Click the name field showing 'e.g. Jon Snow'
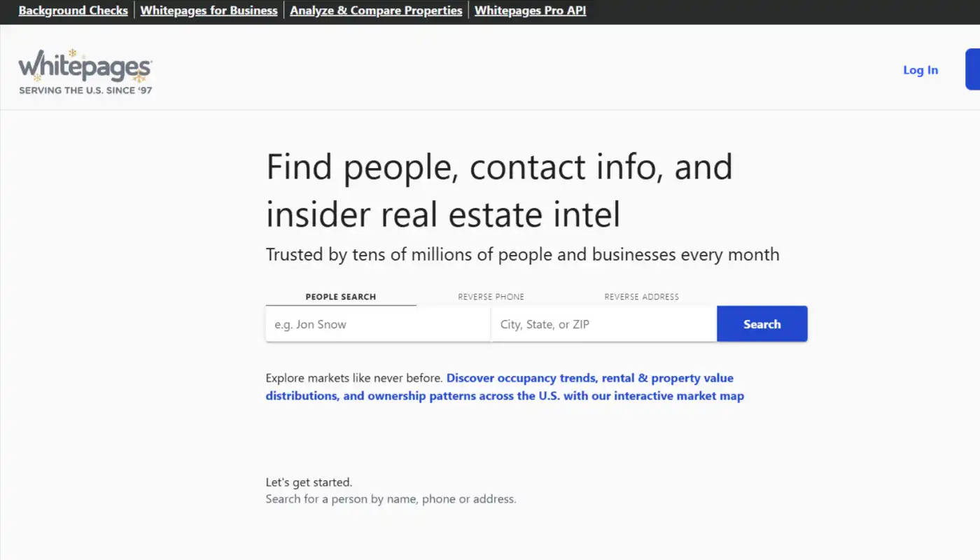 [x=378, y=323]
